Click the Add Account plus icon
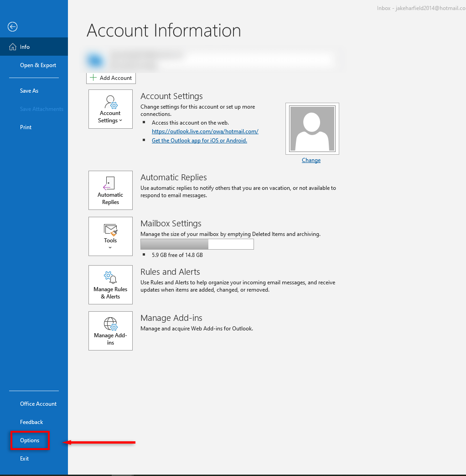The width and height of the screenshot is (466, 476). [x=93, y=78]
